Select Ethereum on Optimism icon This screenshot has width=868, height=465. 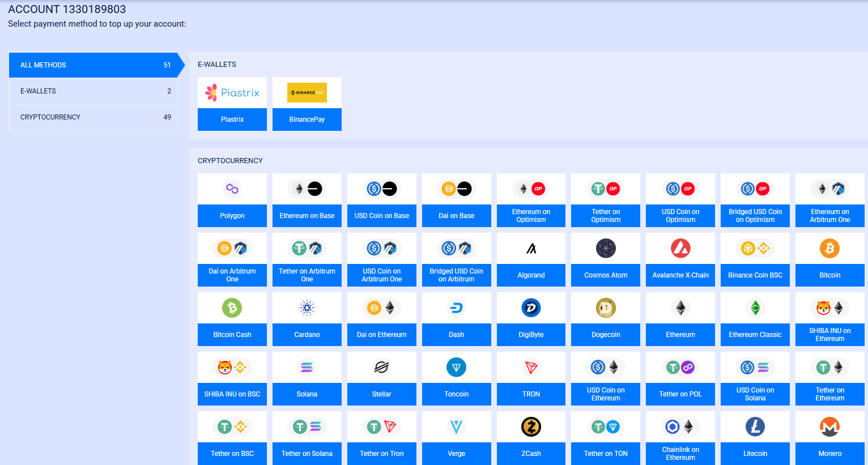531,189
